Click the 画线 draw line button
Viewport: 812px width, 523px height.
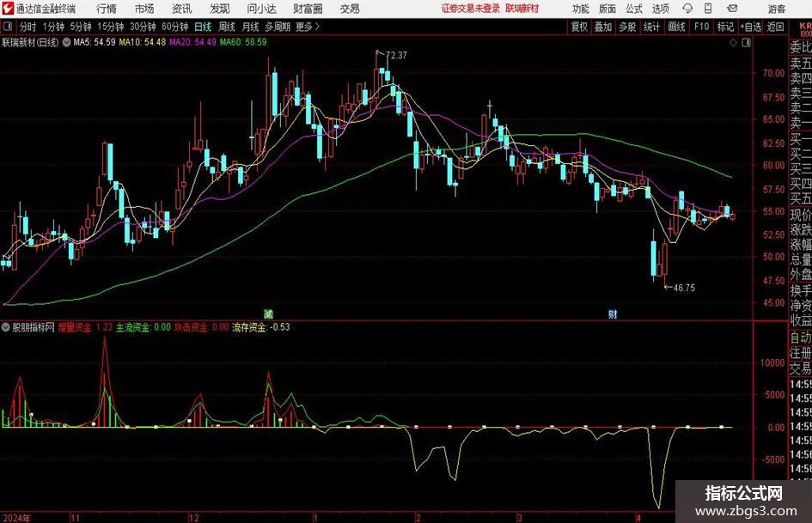(x=676, y=27)
